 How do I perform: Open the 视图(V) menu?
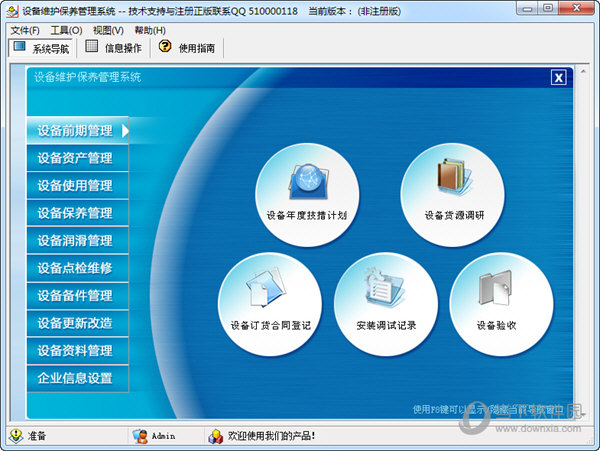pyautogui.click(x=108, y=30)
